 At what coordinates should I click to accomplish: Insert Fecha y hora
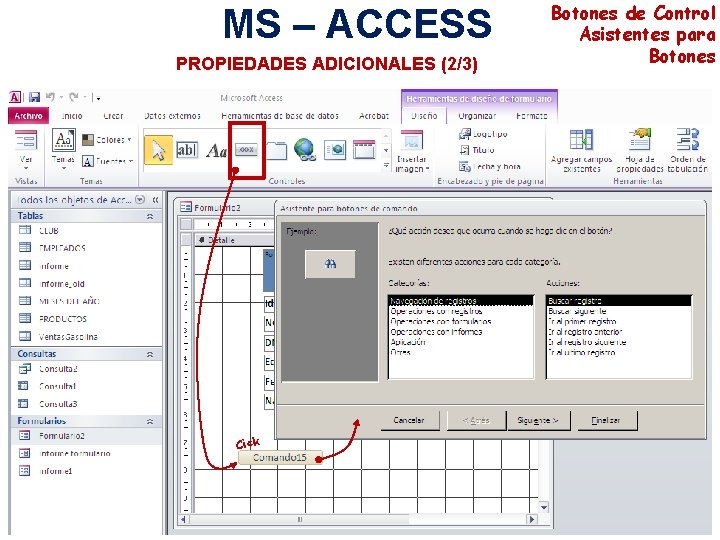pyautogui.click(x=489, y=166)
